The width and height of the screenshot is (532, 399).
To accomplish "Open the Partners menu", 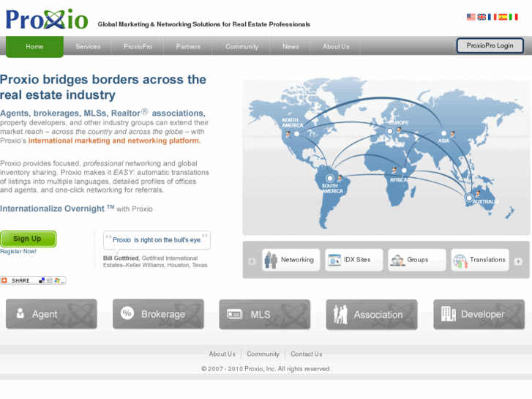I will click(188, 47).
